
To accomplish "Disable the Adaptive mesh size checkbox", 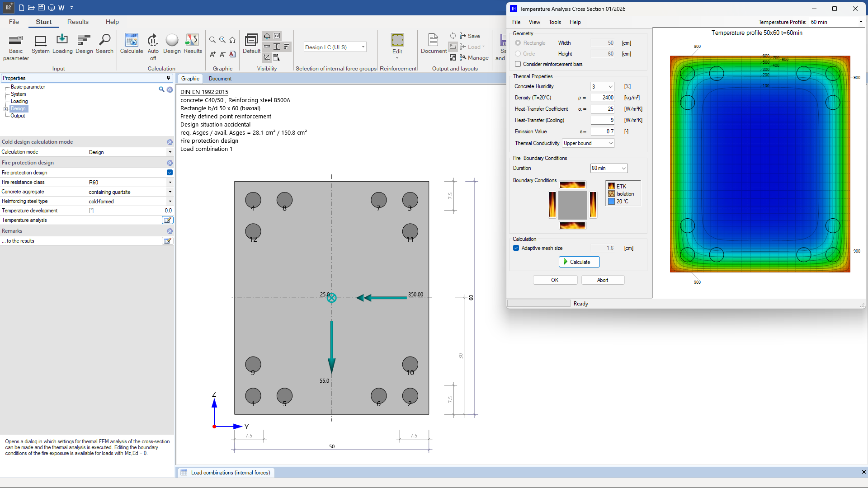I will click(516, 248).
